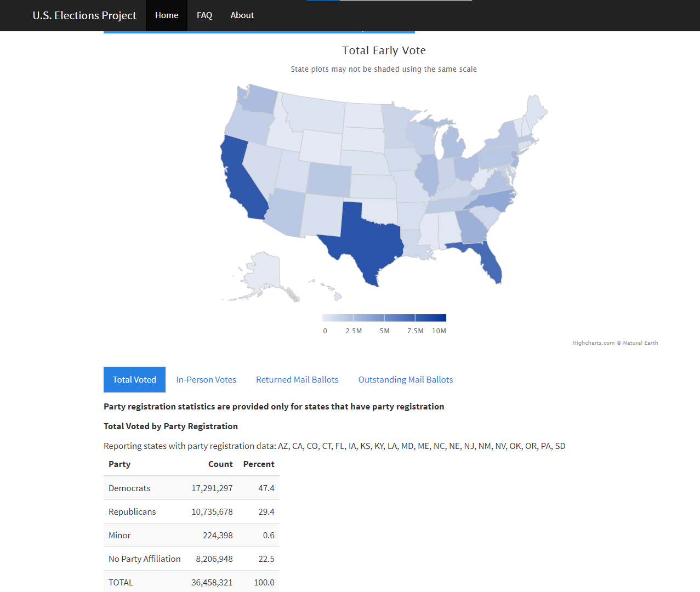Click the Minor count 224,398
The image size is (700, 592).
pyautogui.click(x=218, y=535)
